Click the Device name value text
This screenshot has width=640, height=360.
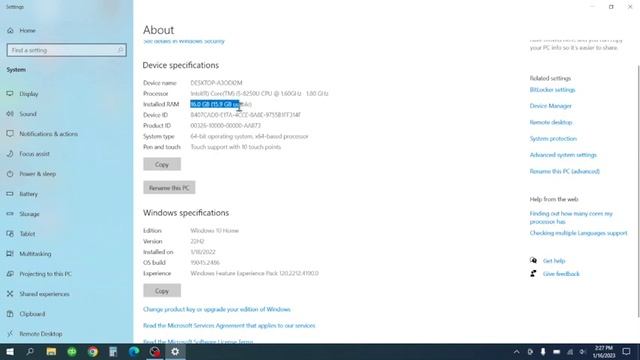tap(216, 83)
